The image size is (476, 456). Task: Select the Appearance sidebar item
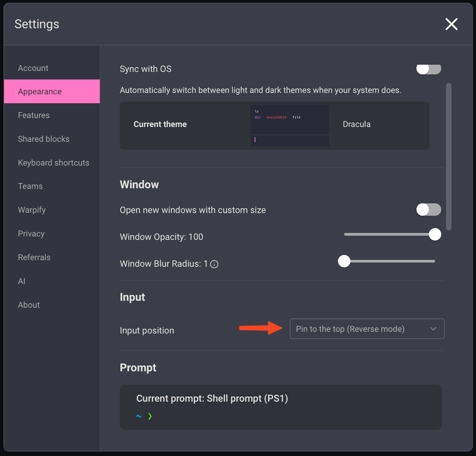tap(40, 92)
